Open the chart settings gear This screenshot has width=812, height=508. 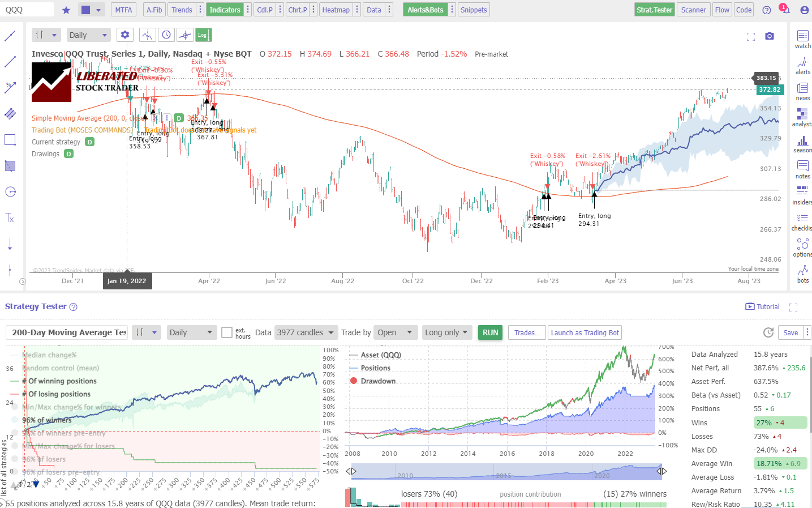[124, 35]
